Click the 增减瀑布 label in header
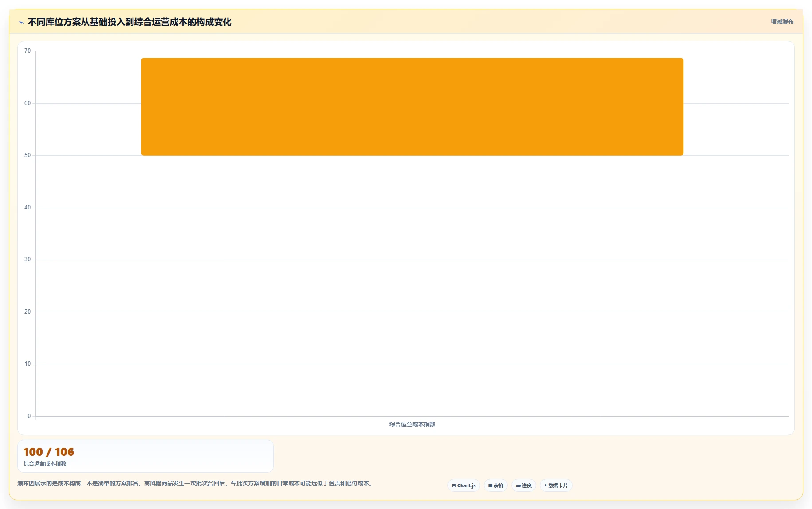The image size is (812, 509). tap(782, 21)
